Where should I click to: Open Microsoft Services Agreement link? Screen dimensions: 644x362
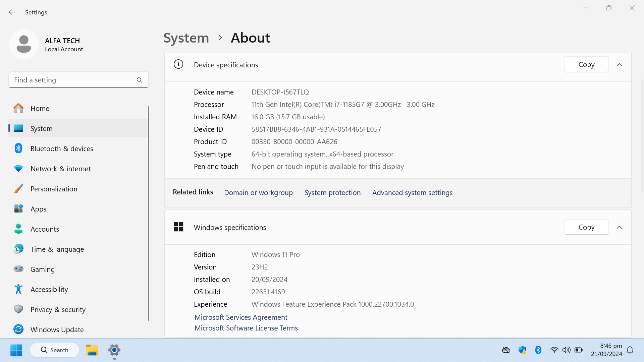click(x=241, y=317)
